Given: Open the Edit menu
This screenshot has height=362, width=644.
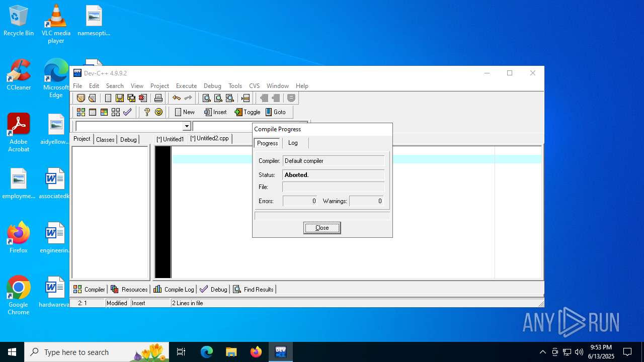Looking at the screenshot, I should (94, 86).
